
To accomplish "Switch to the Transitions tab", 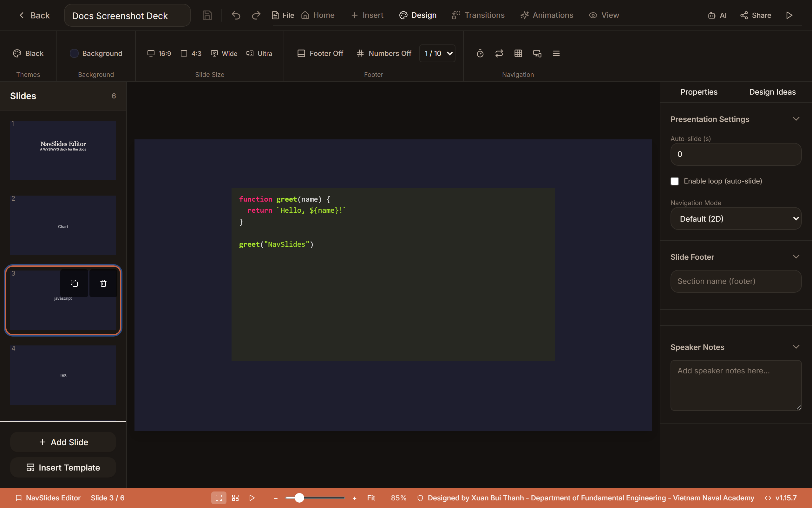I will [x=478, y=16].
